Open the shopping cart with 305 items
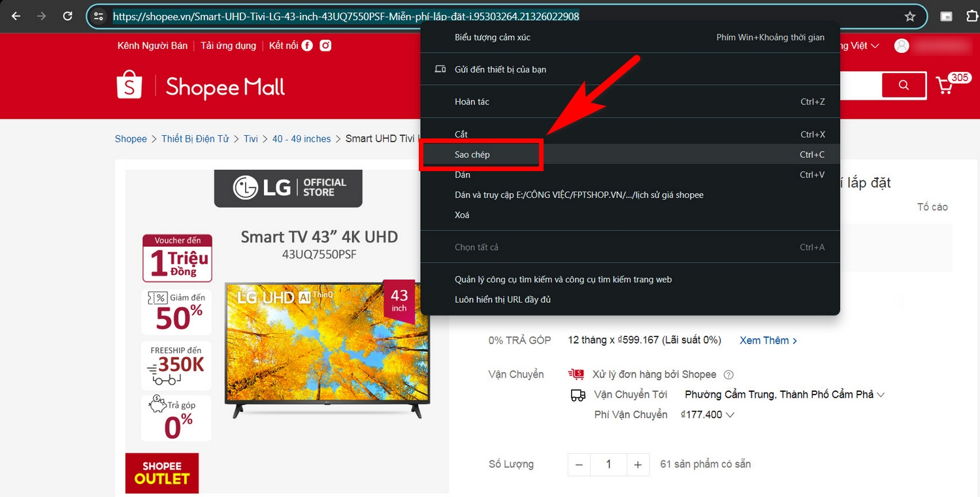The height and width of the screenshot is (497, 980). [x=952, y=84]
